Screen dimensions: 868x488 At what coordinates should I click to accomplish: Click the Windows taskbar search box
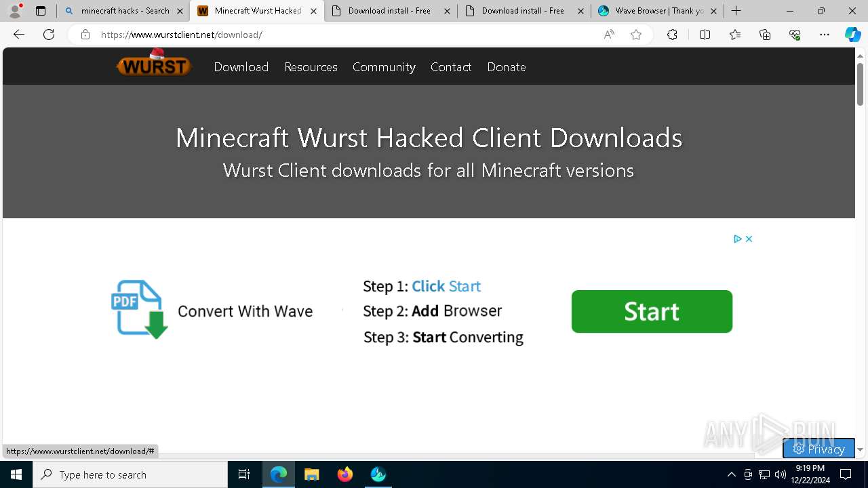[x=130, y=474]
